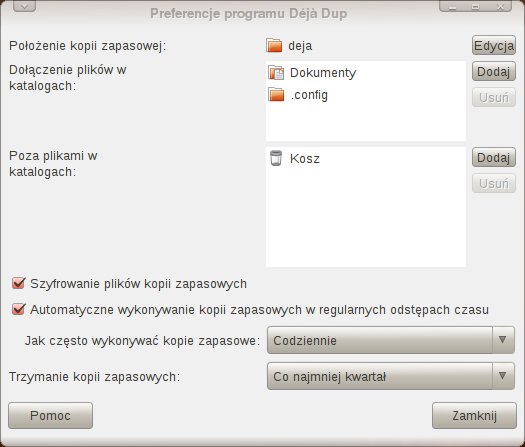Click the Edycja button
Viewport: 525px width, 447px height.
pyautogui.click(x=494, y=45)
